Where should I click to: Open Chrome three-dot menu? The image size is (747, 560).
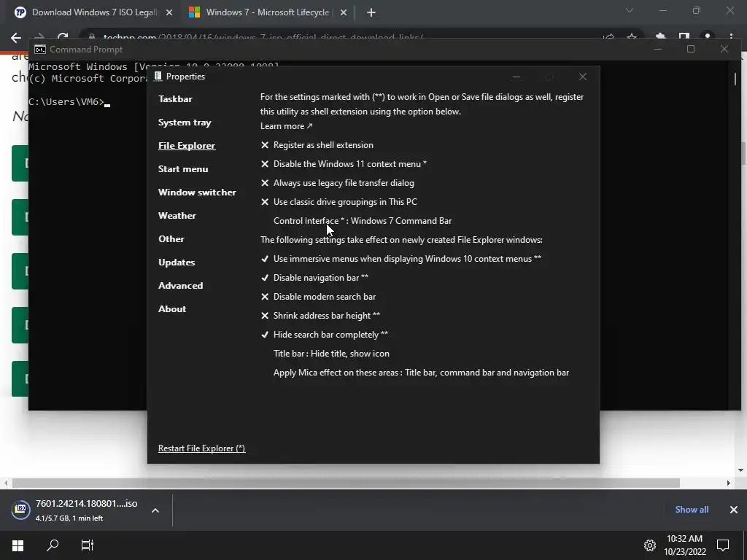[731, 36]
